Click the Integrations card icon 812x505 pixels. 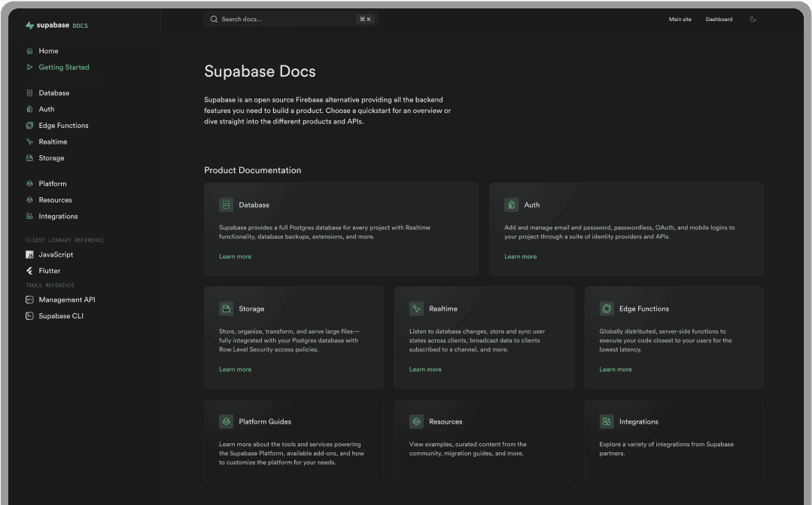point(607,421)
